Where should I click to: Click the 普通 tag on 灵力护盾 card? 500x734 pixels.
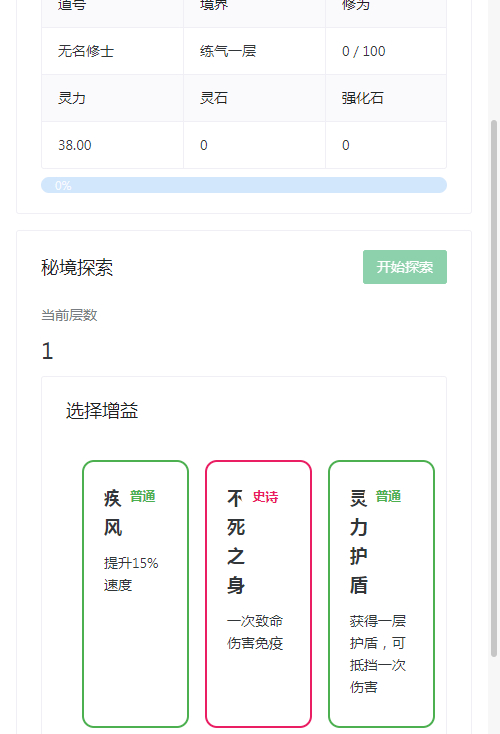coord(388,496)
